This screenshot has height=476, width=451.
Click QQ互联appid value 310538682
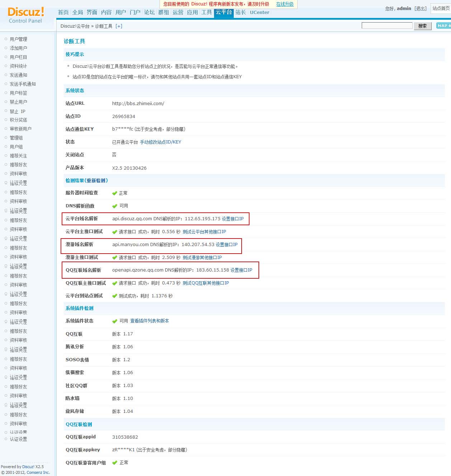125,437
